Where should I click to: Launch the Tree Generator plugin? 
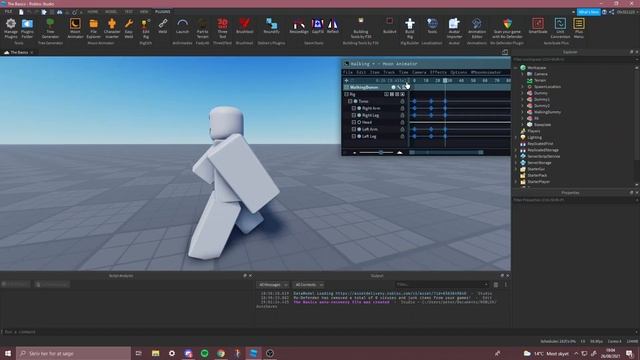coord(50,28)
